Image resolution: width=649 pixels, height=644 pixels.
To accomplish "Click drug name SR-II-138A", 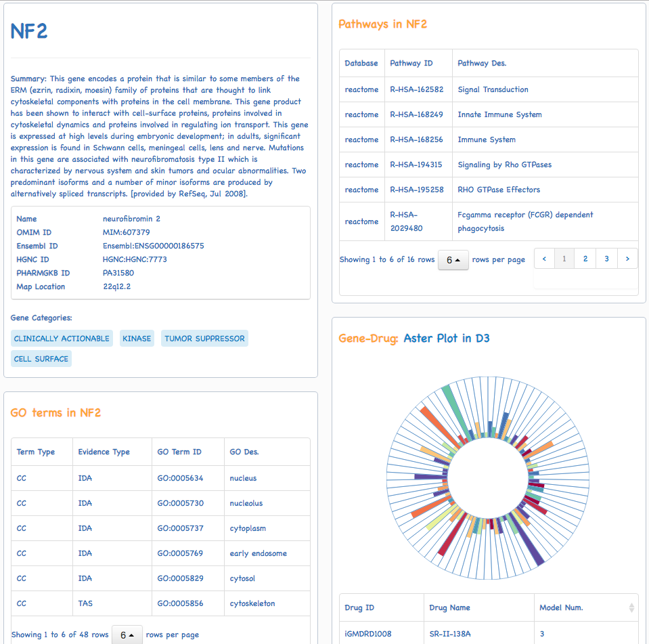I will tap(450, 634).
